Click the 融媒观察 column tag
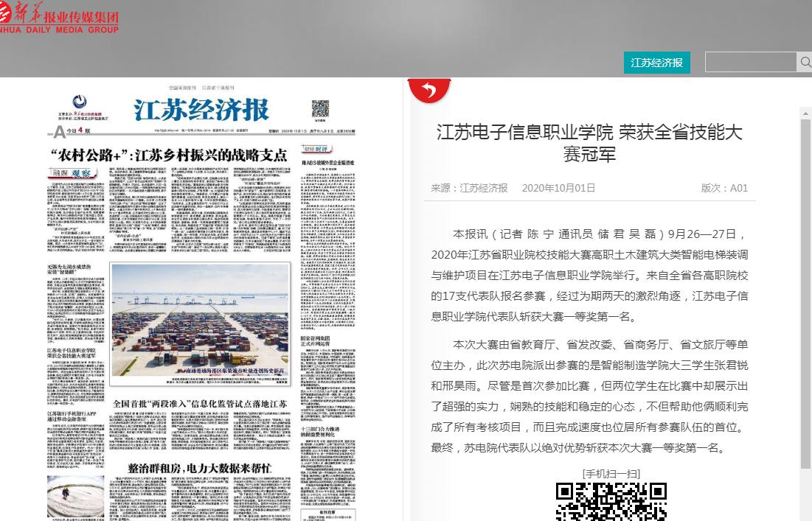 72,173
